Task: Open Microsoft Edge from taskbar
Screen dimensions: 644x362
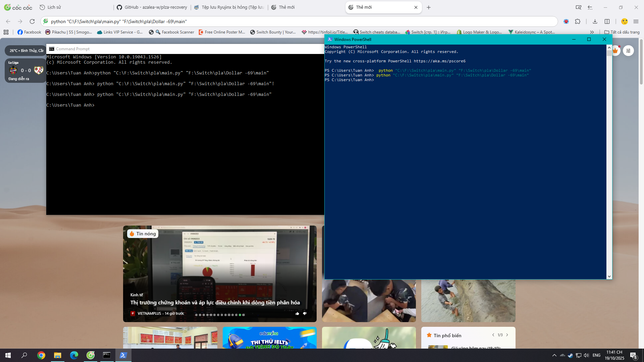Action: (74, 355)
